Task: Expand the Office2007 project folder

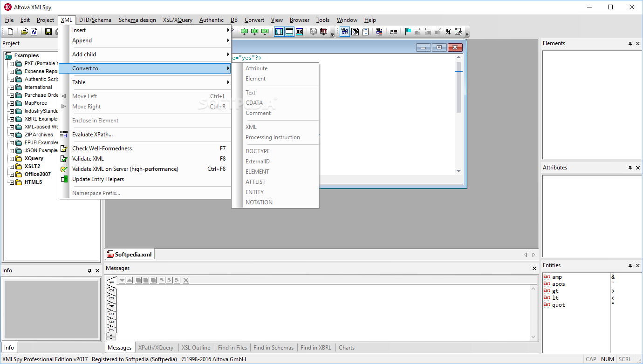Action: (12, 175)
